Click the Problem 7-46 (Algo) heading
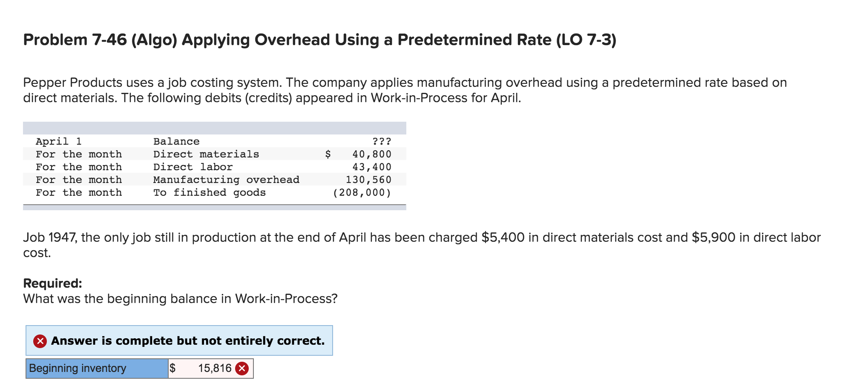 [x=319, y=40]
